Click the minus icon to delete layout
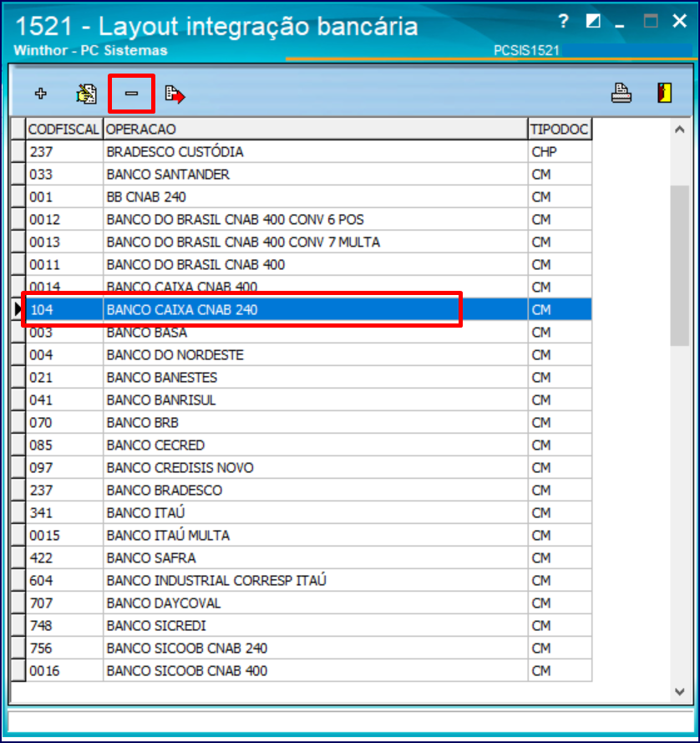This screenshot has width=700, height=743. point(131,94)
